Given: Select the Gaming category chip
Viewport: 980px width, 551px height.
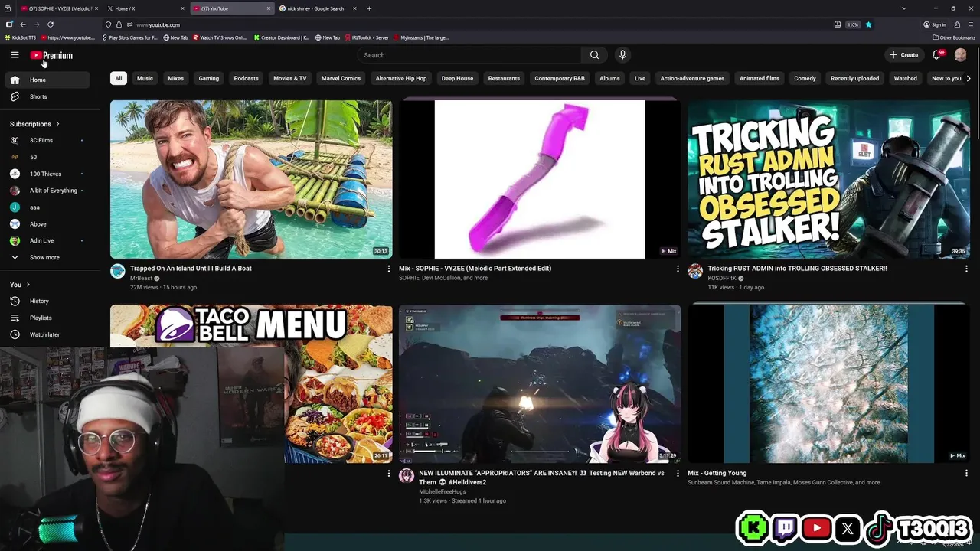Looking at the screenshot, I should tap(209, 78).
